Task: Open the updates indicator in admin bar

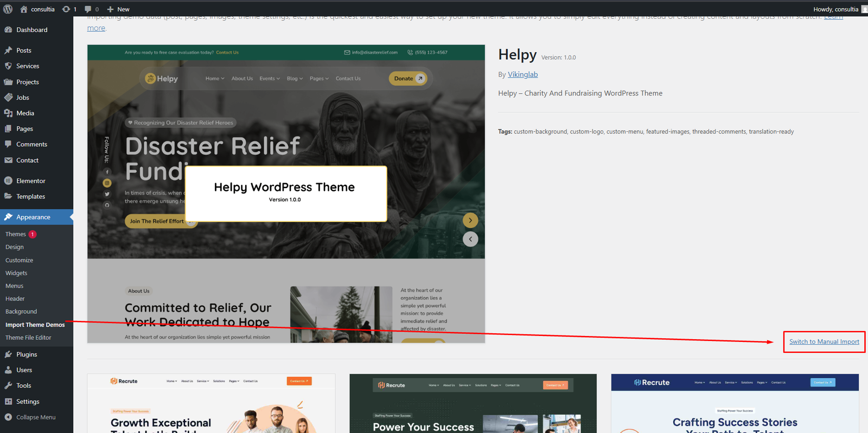Action: click(69, 9)
